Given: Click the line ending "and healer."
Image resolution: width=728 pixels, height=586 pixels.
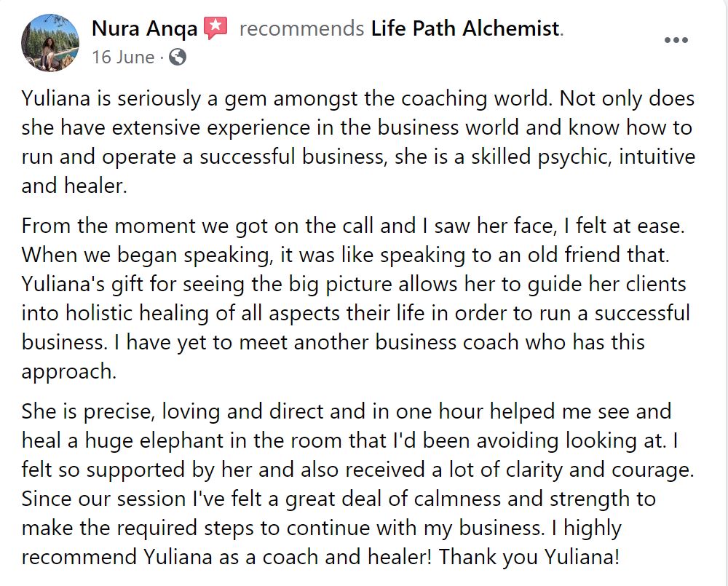Looking at the screenshot, I should 74,186.
